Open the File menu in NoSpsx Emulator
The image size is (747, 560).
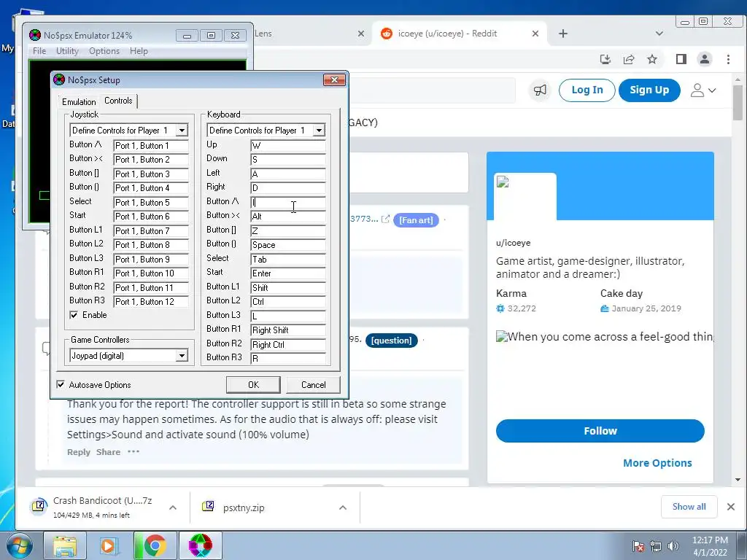tap(39, 51)
